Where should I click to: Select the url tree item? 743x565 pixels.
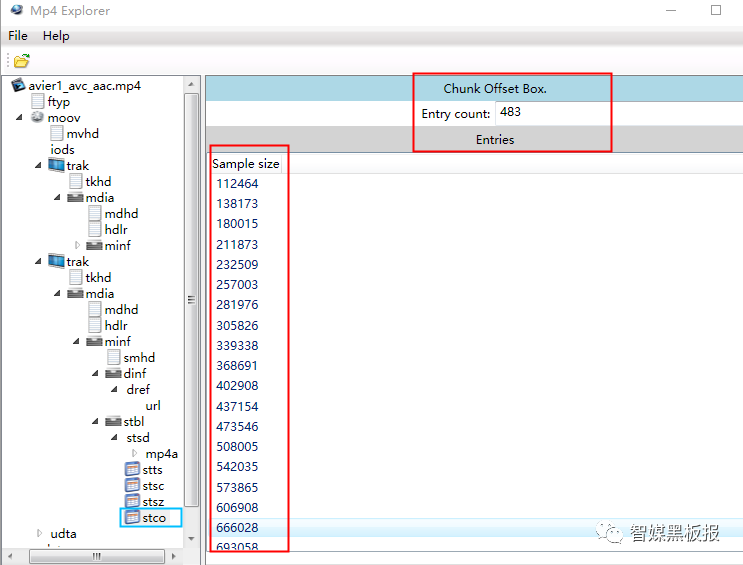(x=153, y=405)
